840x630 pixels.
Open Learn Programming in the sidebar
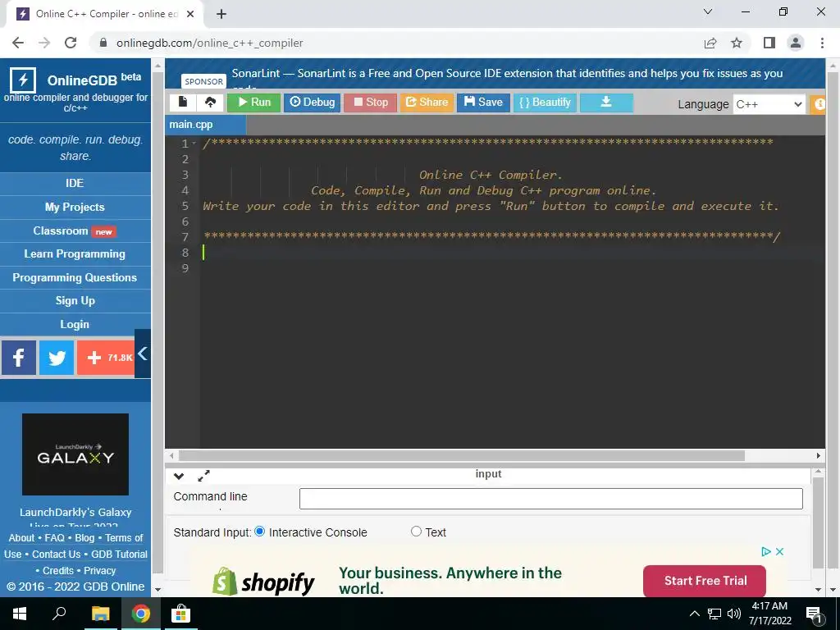pos(75,254)
